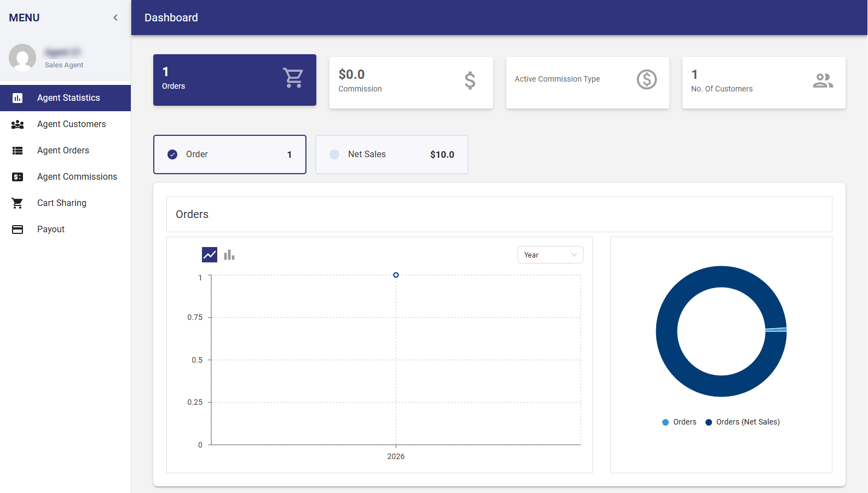
Task: Click the sales agent profile avatar
Action: point(22,58)
